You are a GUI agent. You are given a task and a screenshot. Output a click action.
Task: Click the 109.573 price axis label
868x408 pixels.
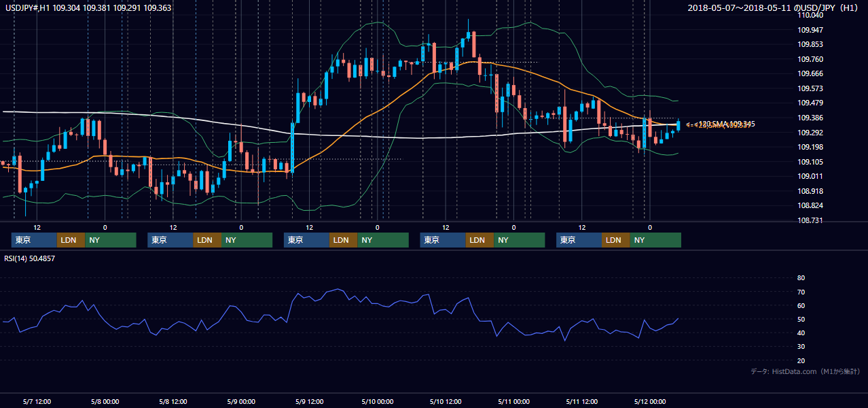click(810, 88)
